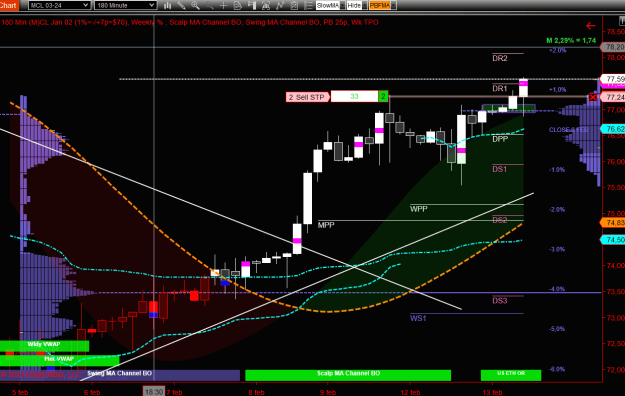Click the red left arrow icon
625x396 pixels.
point(591,26)
